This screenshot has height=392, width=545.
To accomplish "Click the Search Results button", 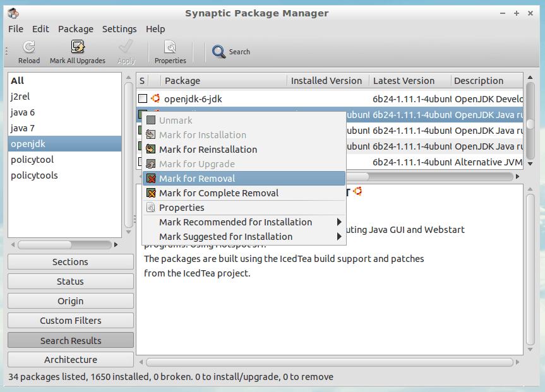I will 71,340.
